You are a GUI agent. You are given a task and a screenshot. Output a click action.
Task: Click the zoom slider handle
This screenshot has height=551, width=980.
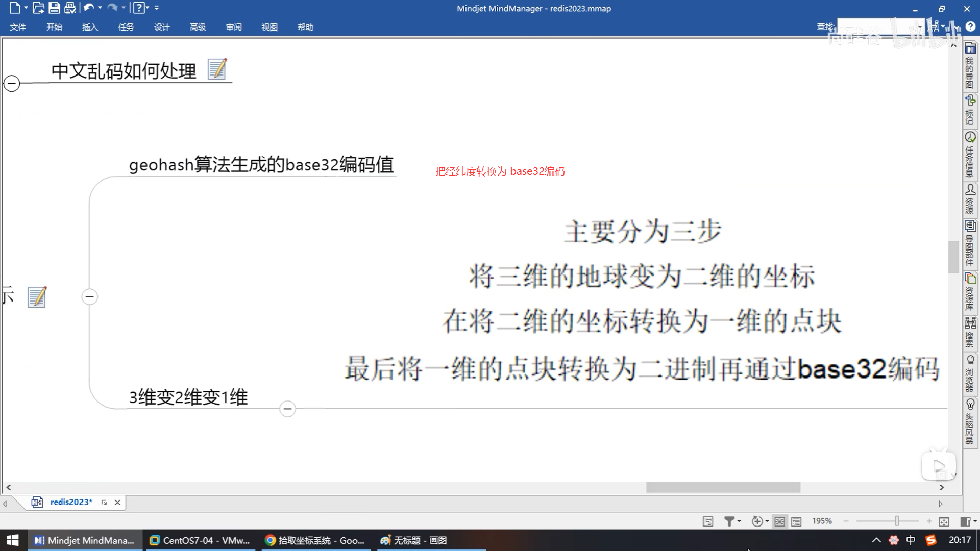896,521
